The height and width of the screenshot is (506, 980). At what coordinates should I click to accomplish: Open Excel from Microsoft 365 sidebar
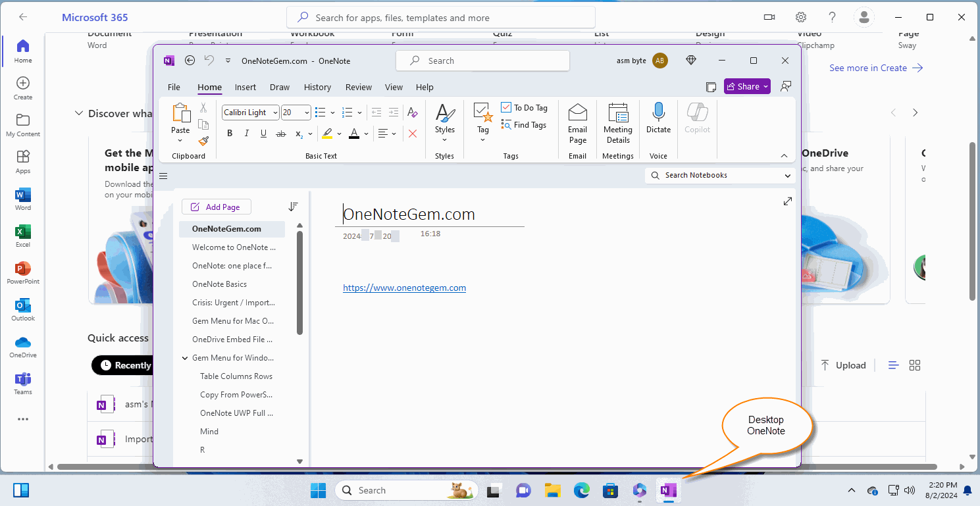click(x=23, y=236)
